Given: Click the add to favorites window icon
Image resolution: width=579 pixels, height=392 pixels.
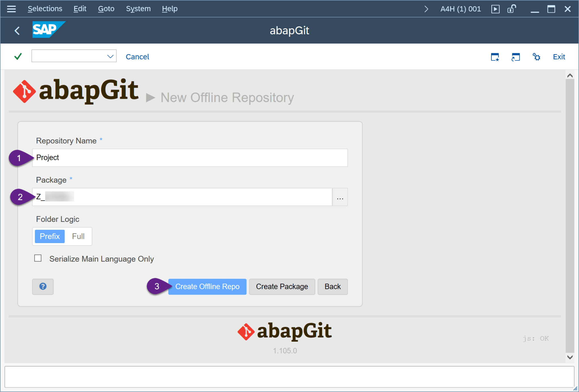Looking at the screenshot, I should click(495, 57).
